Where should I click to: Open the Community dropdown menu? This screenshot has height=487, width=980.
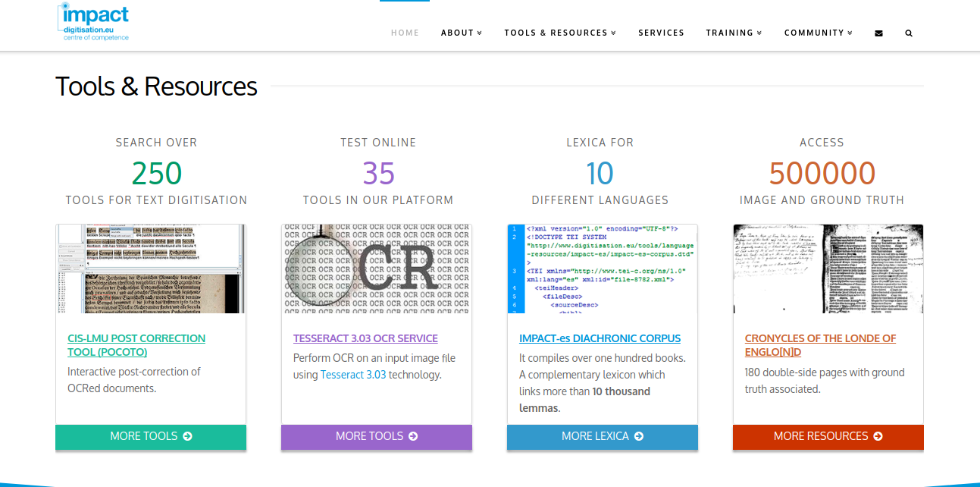819,33
